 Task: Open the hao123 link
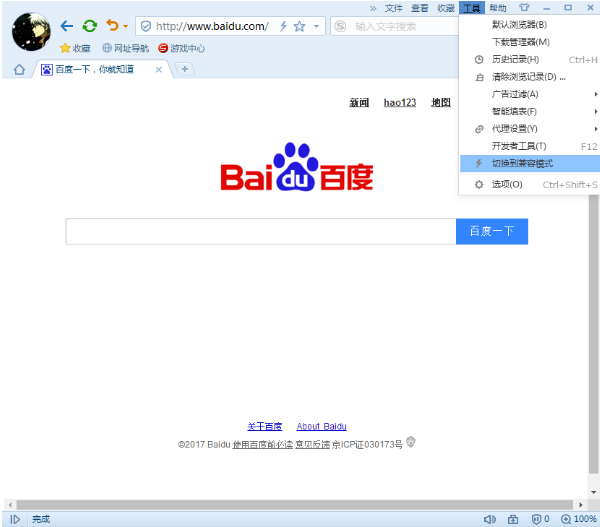(x=400, y=103)
